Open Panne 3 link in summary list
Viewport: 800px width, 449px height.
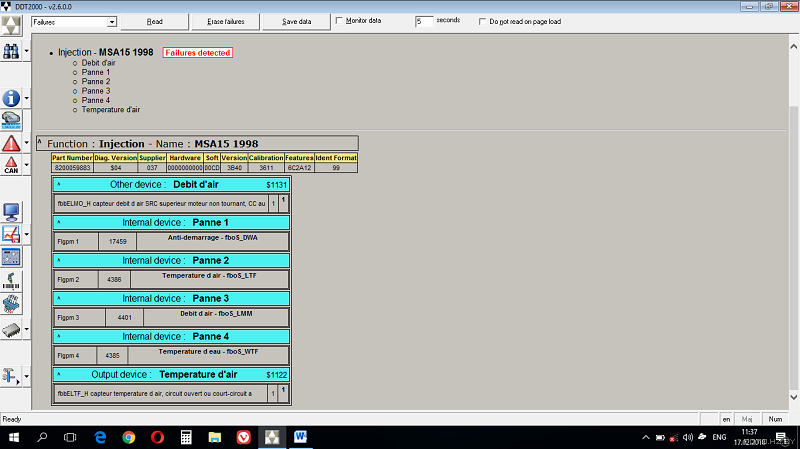[x=96, y=91]
